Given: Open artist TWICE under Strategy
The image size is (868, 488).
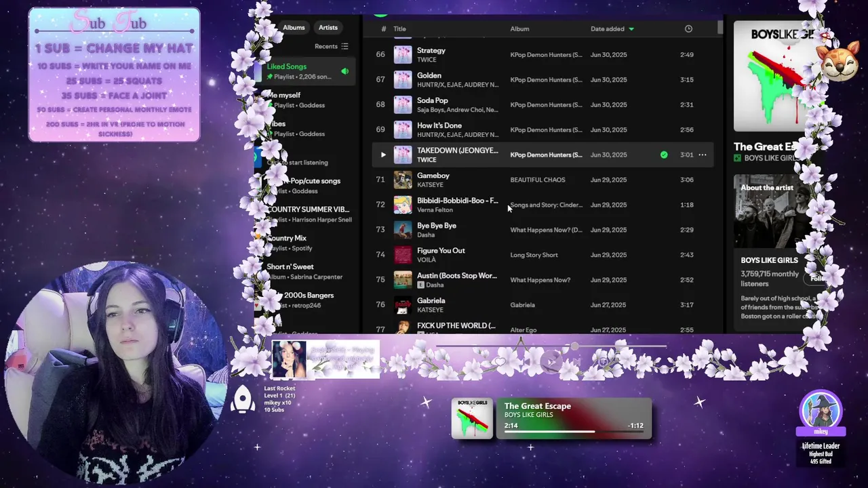Looking at the screenshot, I should (x=427, y=60).
